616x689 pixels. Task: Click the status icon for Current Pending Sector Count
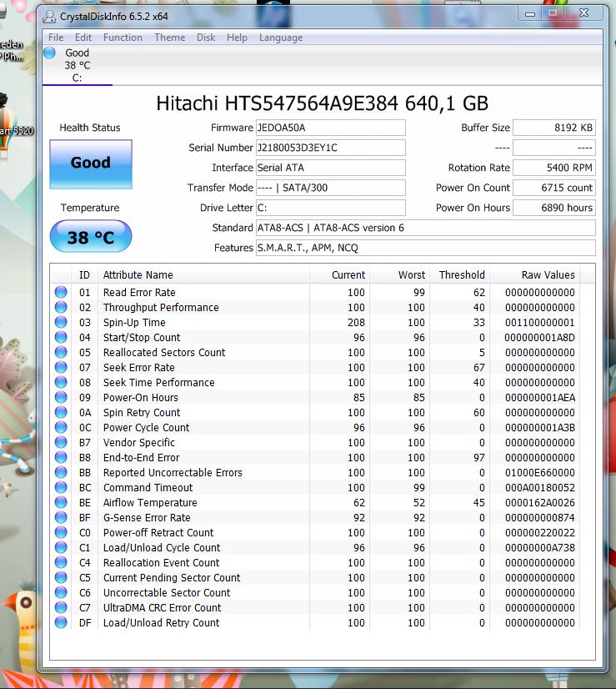pyautogui.click(x=61, y=578)
